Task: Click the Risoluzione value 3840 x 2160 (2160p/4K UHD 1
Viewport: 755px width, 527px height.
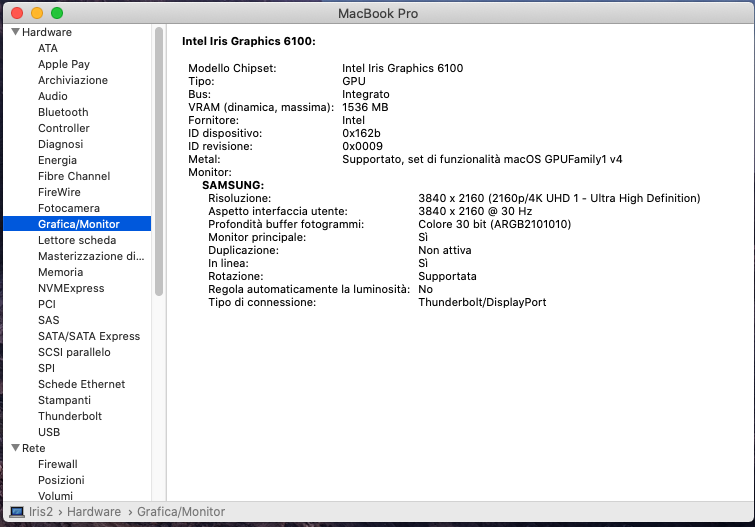Action: [559, 198]
